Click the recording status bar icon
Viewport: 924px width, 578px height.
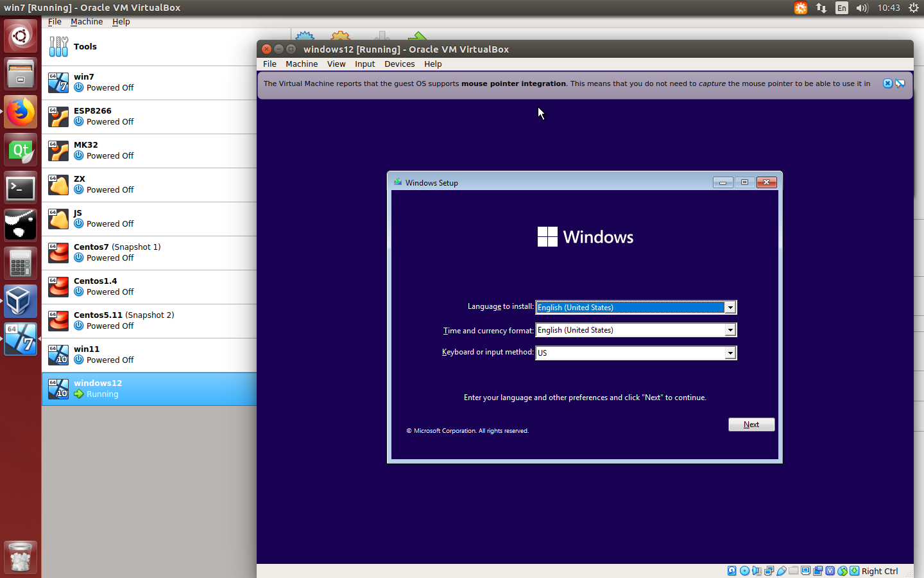click(x=817, y=570)
